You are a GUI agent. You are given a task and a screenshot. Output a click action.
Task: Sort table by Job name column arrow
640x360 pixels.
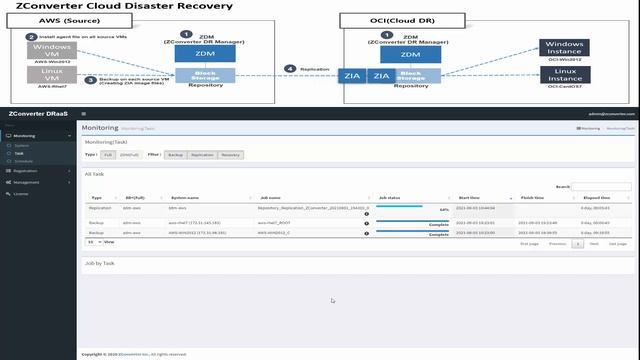click(369, 198)
